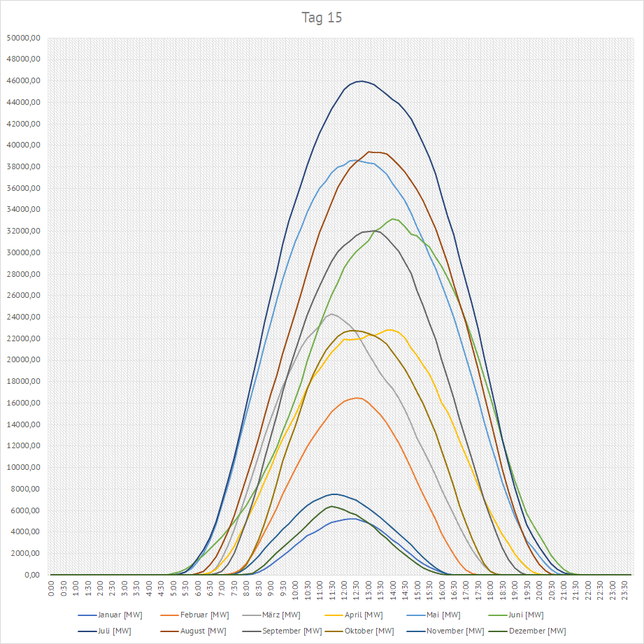Select the chart title Tag 15
The width and height of the screenshot is (644, 644).
click(322, 17)
